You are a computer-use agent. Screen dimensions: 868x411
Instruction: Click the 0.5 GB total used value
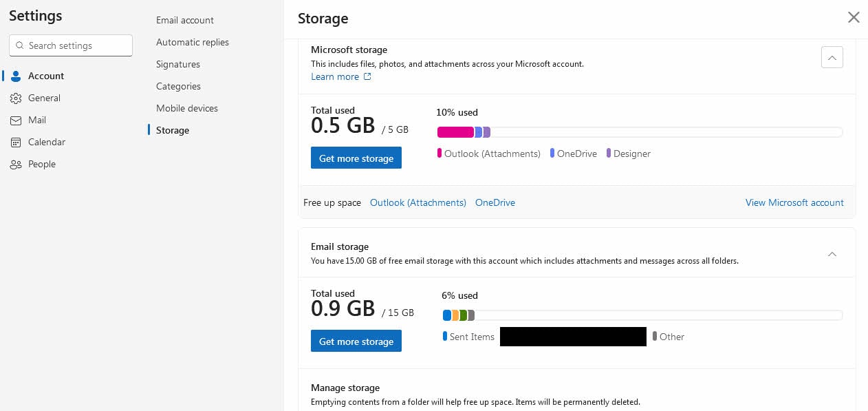click(343, 125)
